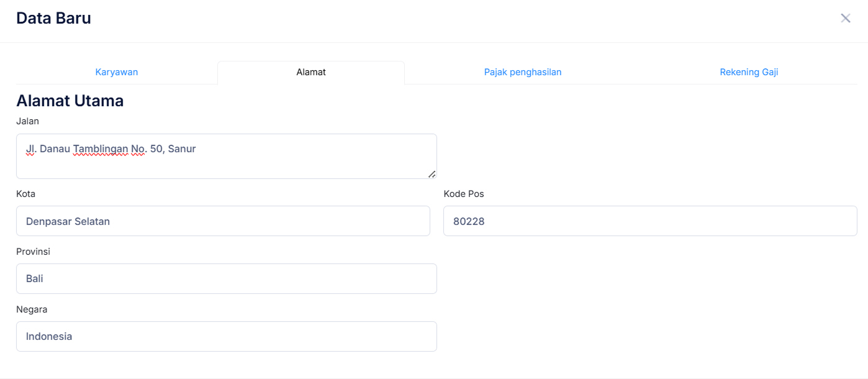Click the Kode Pos label
Viewport: 868px width, 379px height.
click(x=463, y=194)
